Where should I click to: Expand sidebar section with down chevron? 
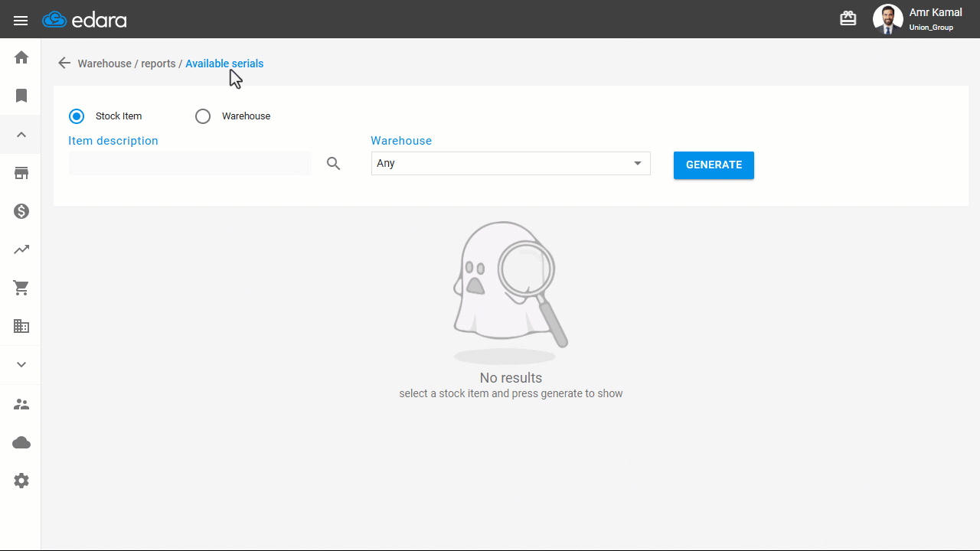[x=21, y=365]
